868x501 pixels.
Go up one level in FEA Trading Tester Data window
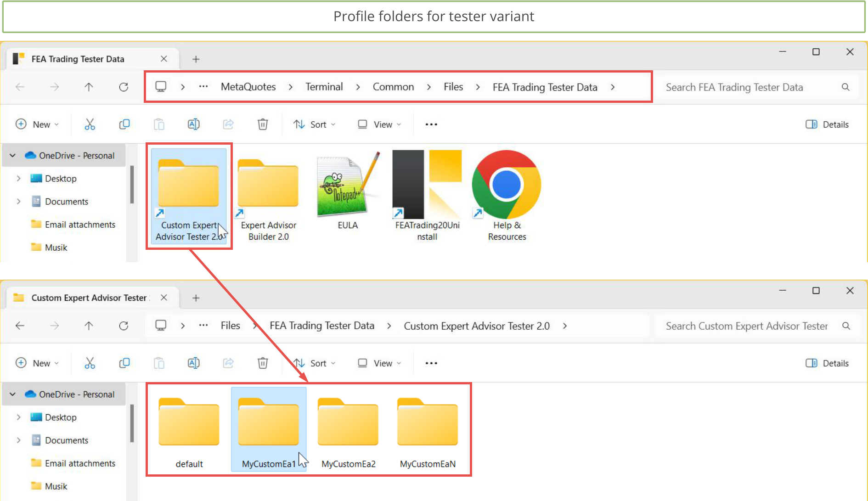click(89, 87)
